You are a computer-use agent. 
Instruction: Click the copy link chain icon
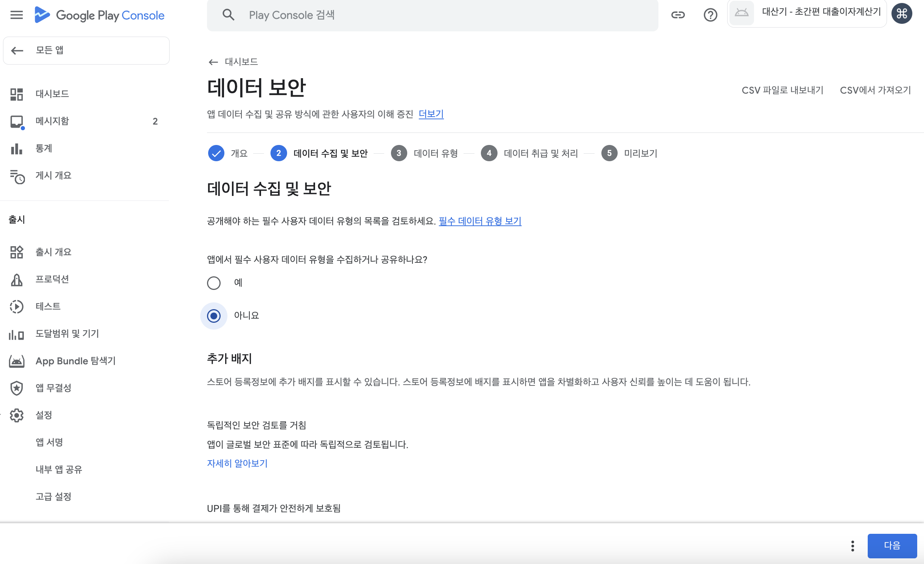point(678,15)
